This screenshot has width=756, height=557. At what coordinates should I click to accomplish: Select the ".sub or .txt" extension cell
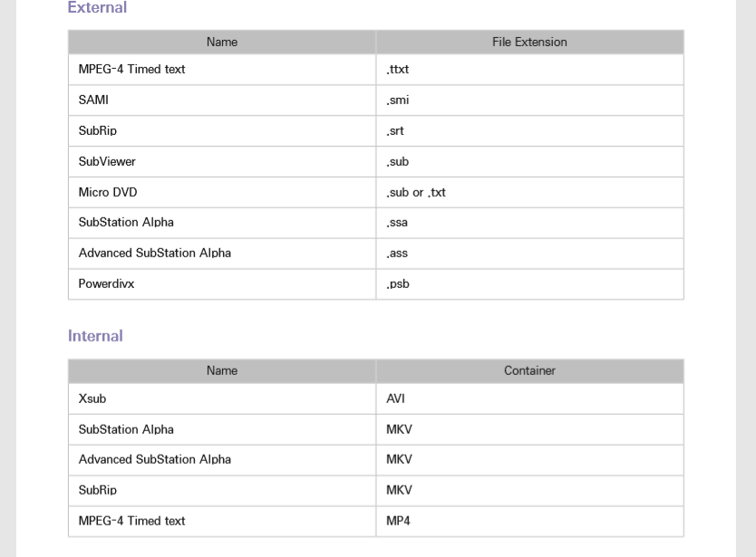416,193
